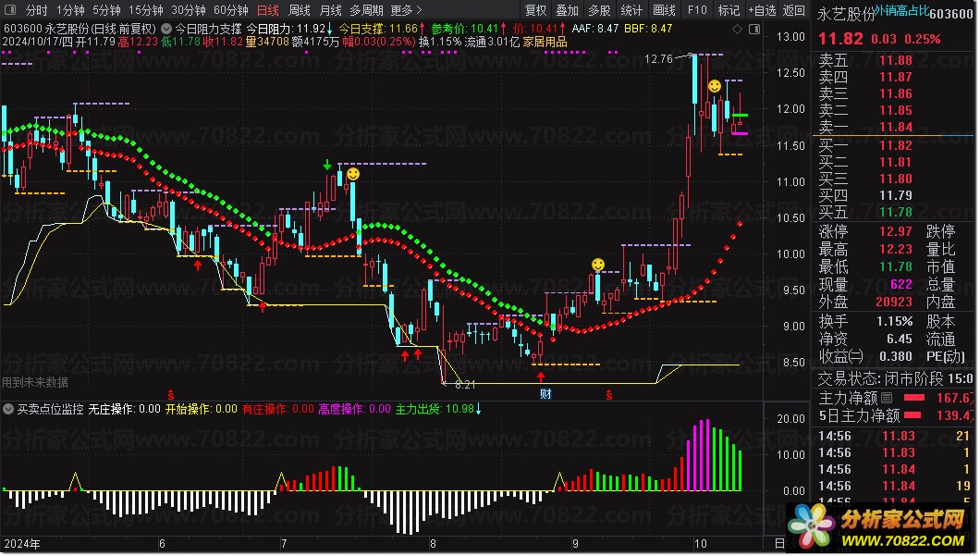Click the 5日主力净额 red bar
Viewport: 980px width, 556px height.
point(913,414)
